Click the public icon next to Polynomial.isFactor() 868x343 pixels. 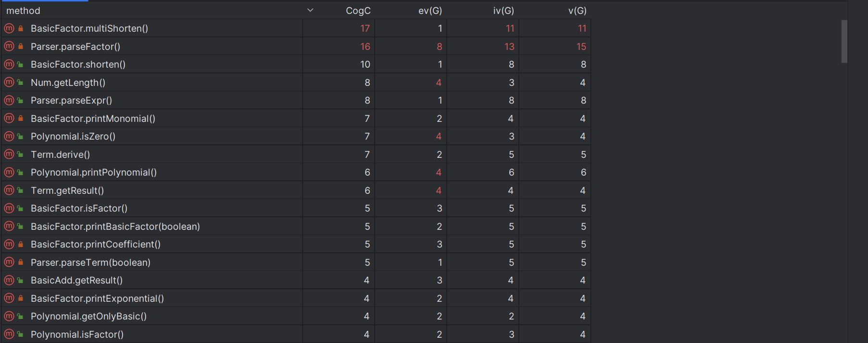[21, 334]
